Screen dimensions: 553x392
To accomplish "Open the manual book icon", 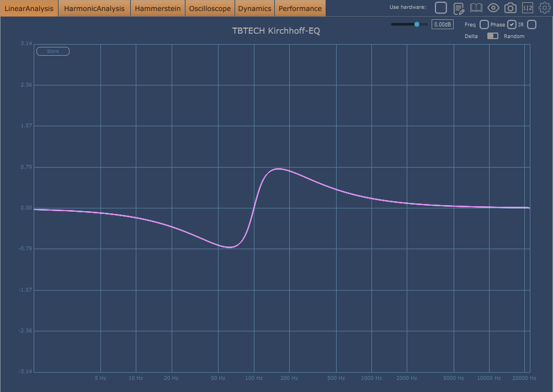I will tap(476, 8).
